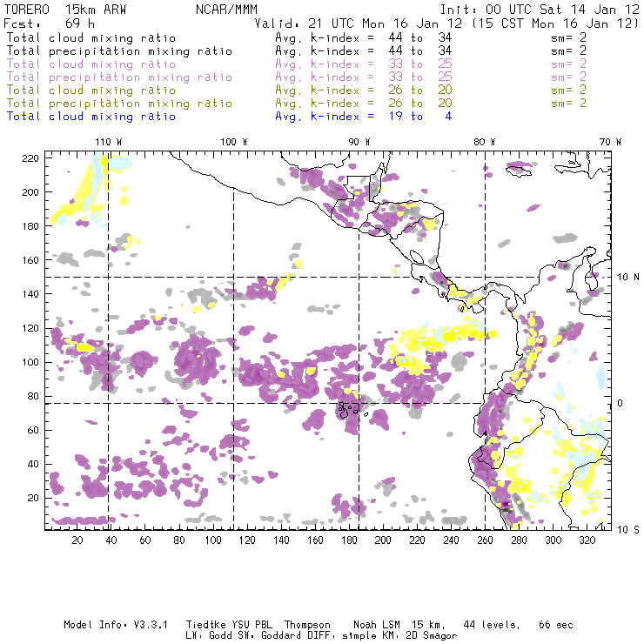Image resolution: width=644 pixels, height=644 pixels.
Task: Click the blue 'Avg. k-index = 19 to 4' text
Action: (364, 117)
